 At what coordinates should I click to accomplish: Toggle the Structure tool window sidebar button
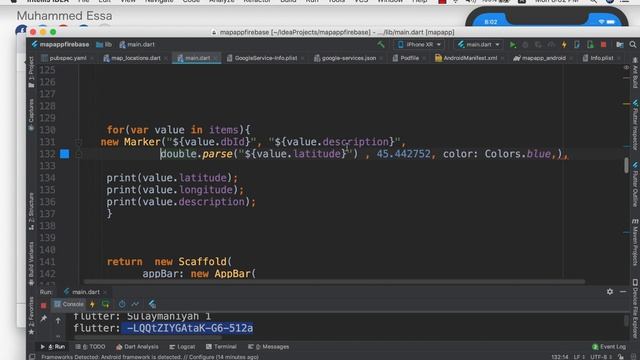point(31,211)
